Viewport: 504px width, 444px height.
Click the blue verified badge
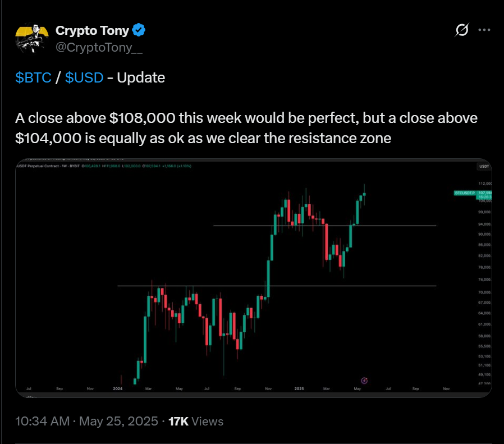tap(140, 30)
